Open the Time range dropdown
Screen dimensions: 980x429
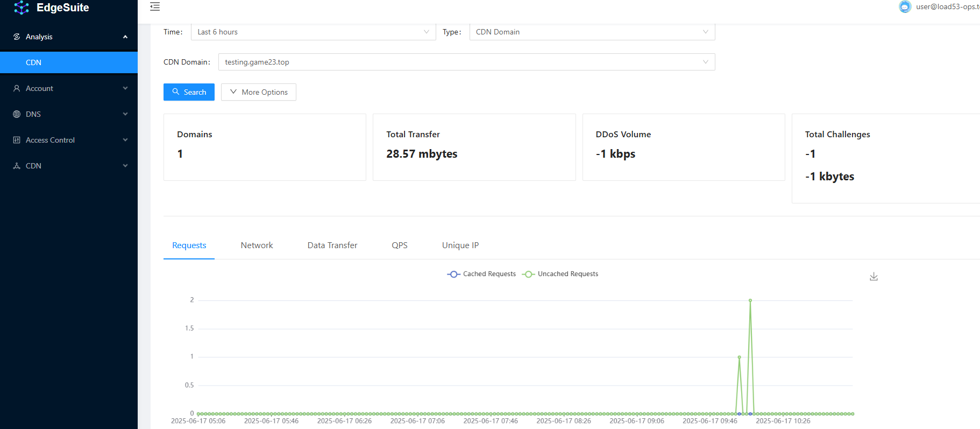click(x=313, y=32)
